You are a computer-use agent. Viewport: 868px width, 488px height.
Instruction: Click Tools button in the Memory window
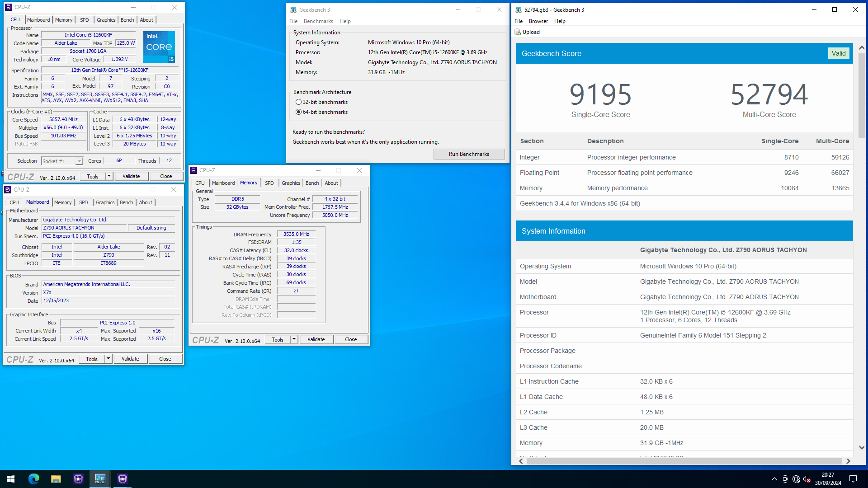coord(278,339)
